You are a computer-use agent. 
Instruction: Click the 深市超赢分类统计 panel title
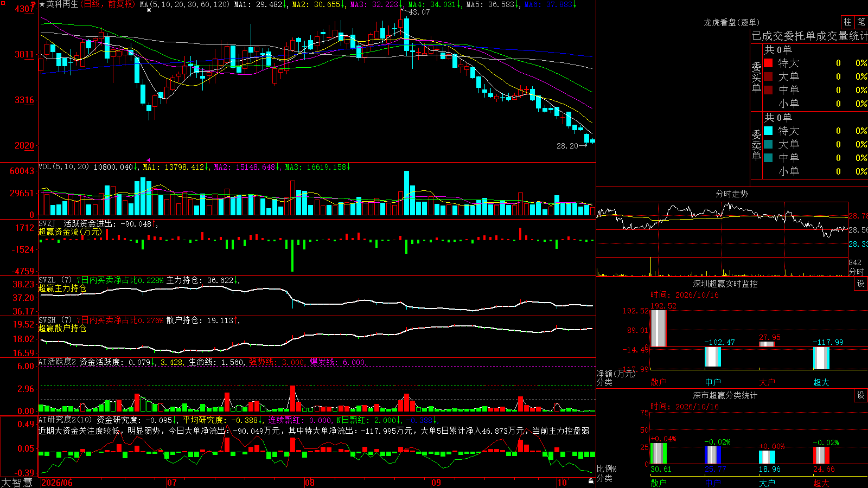tap(725, 395)
